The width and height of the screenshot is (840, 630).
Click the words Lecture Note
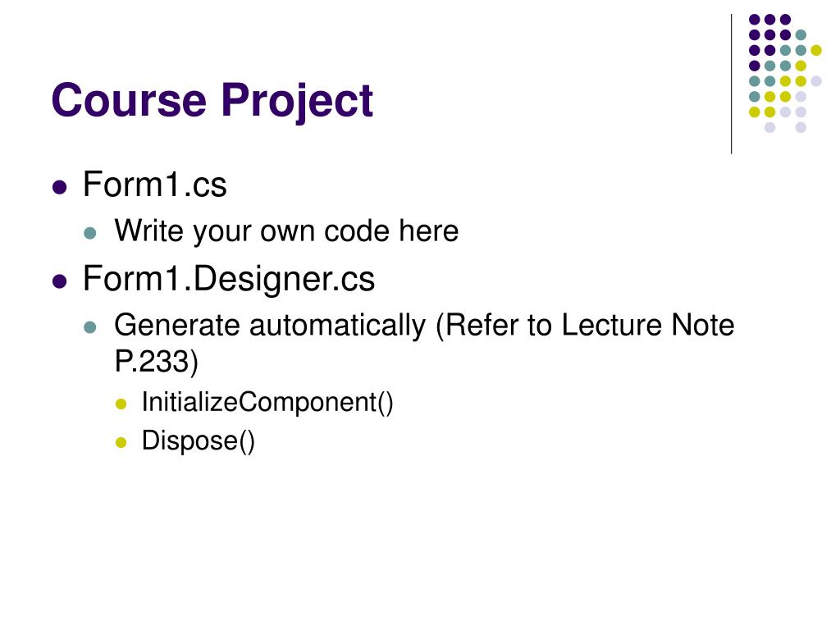648,325
